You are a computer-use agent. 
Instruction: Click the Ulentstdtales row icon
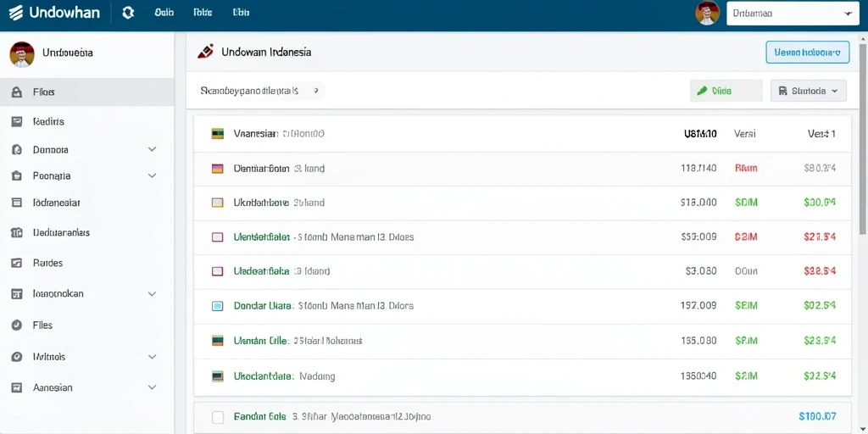pyautogui.click(x=218, y=237)
